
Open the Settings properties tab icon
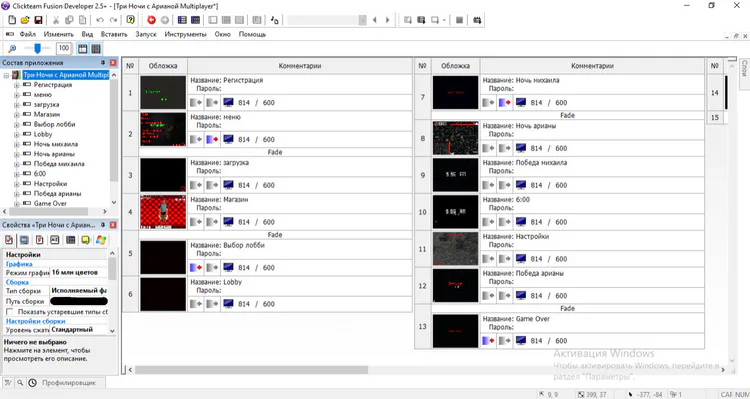[x=9, y=240]
